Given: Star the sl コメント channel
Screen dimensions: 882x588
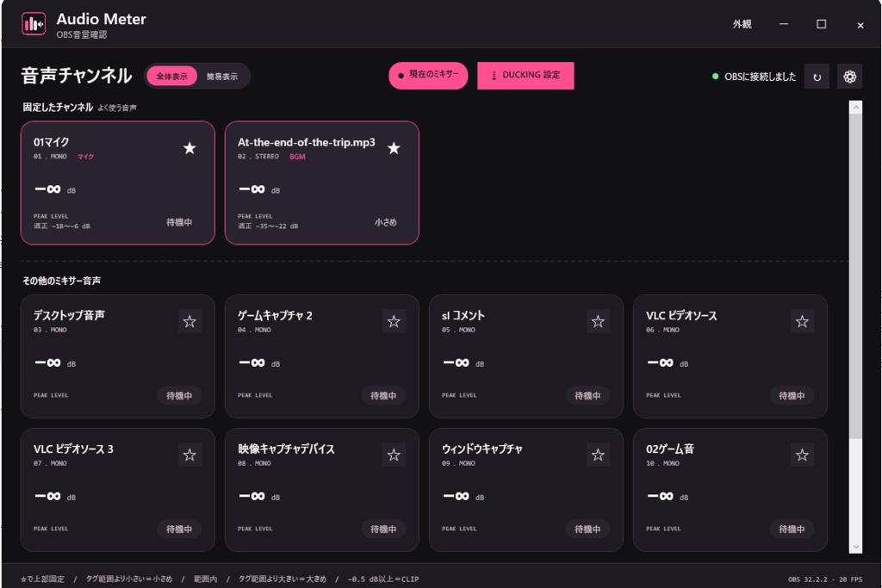Looking at the screenshot, I should pyautogui.click(x=598, y=321).
